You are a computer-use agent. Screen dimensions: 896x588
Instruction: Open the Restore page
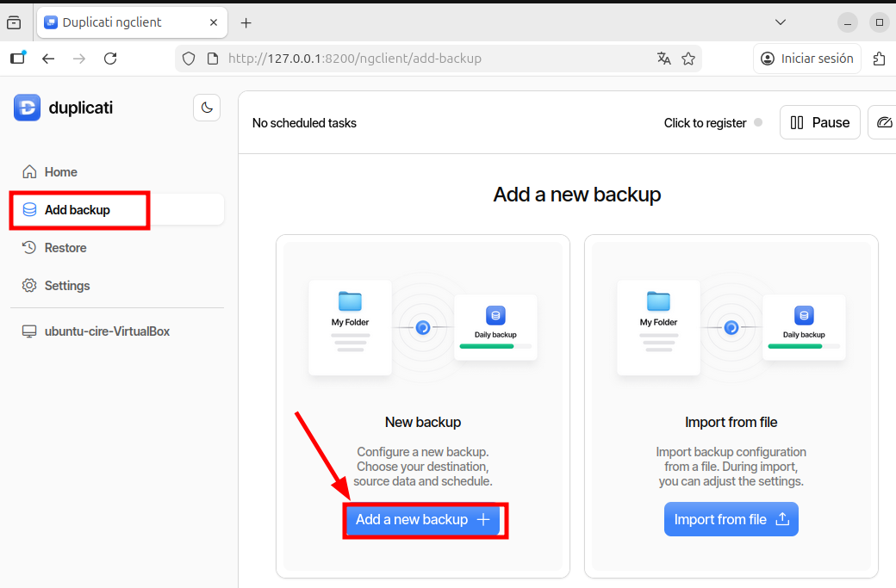65,248
